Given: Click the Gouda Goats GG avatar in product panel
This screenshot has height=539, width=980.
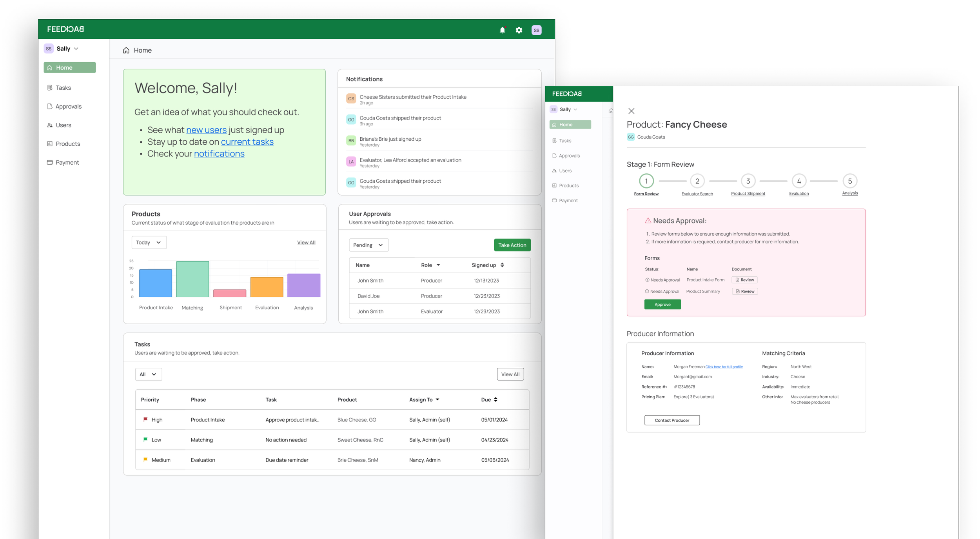Looking at the screenshot, I should click(x=630, y=137).
